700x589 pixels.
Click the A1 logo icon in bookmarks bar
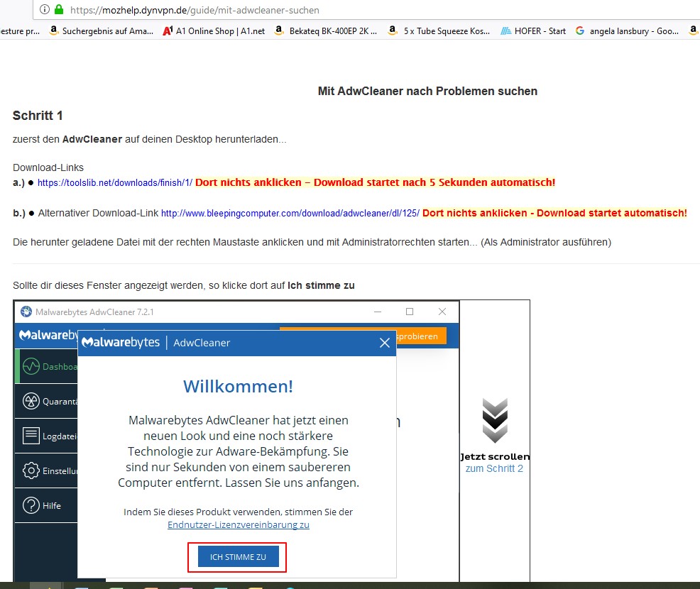168,31
